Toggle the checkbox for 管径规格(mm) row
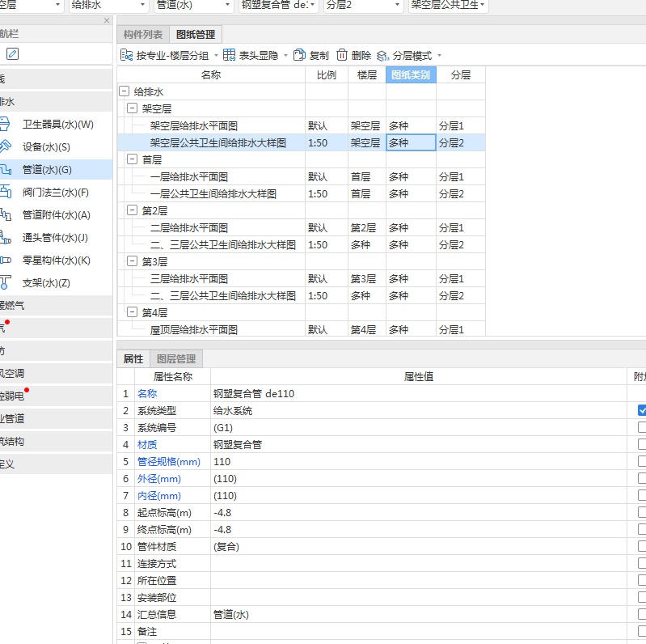The width and height of the screenshot is (646, 644). pos(642,461)
